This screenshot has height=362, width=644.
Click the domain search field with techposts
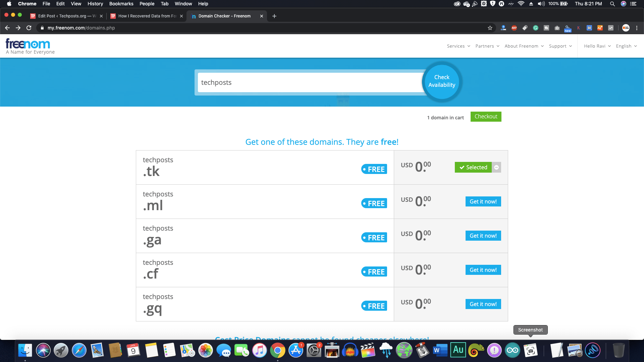pos(310,82)
